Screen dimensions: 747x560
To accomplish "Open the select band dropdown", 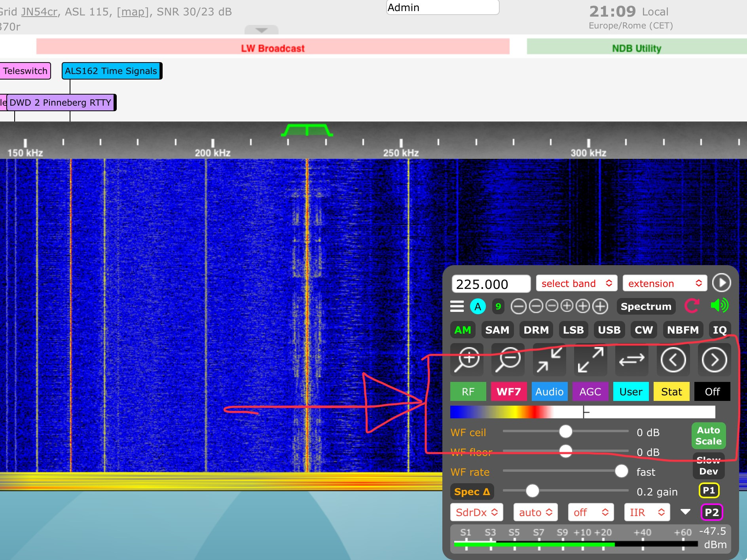I will pos(576,283).
